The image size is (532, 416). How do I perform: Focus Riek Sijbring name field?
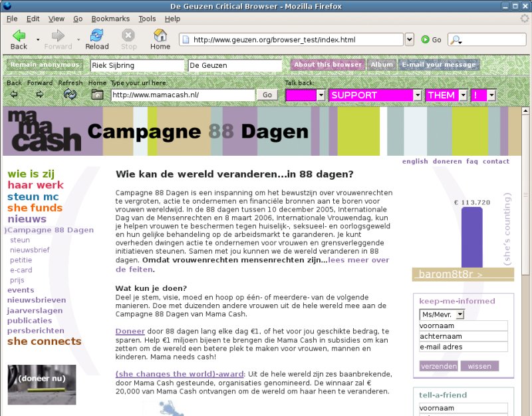[x=137, y=65]
